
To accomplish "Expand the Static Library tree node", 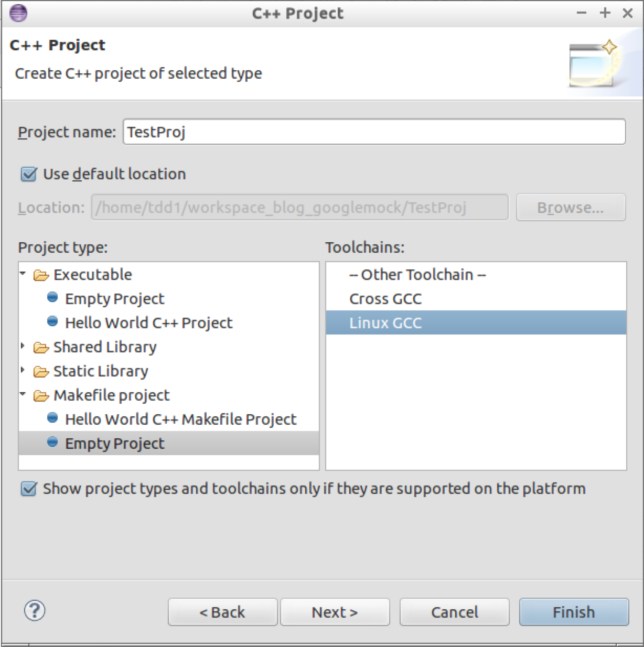I will (23, 370).
